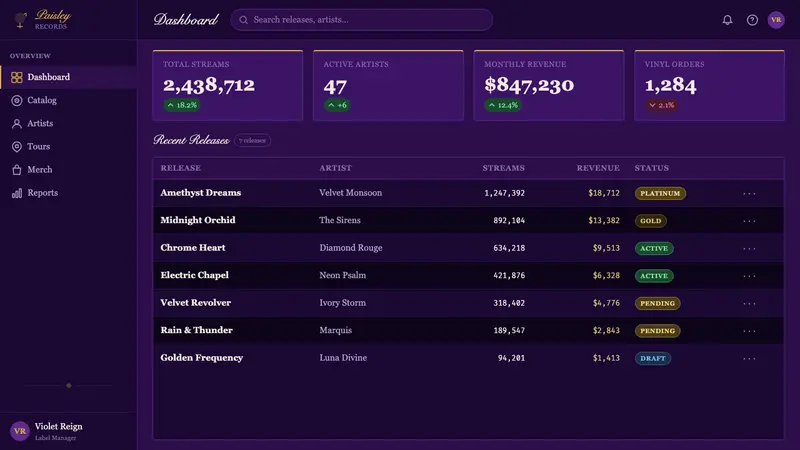
Task: Click Electric Chapel's ACTIVE status badge
Action: (654, 276)
